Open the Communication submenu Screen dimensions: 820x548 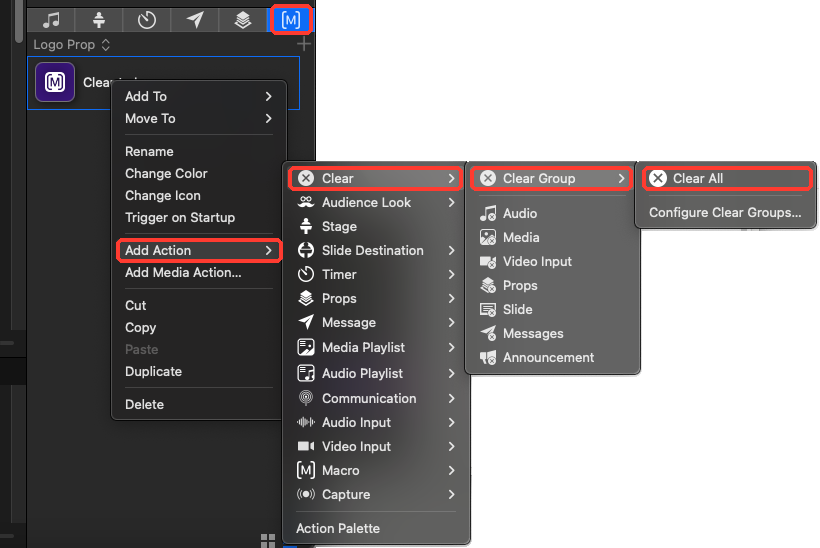click(x=375, y=398)
